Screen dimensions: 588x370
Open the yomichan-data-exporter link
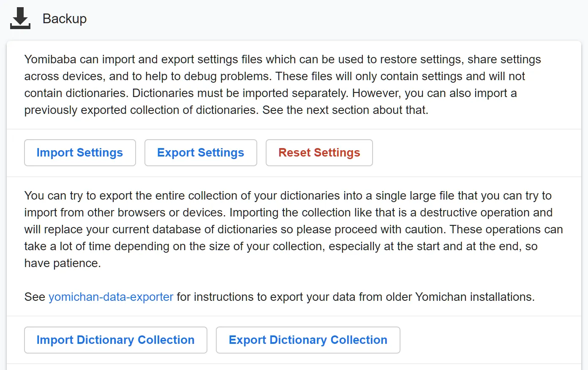point(111,297)
